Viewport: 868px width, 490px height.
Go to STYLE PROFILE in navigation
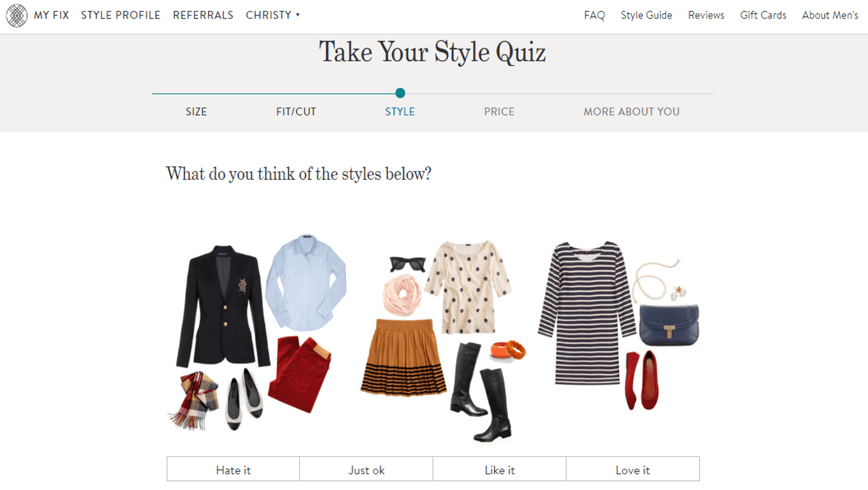(121, 15)
